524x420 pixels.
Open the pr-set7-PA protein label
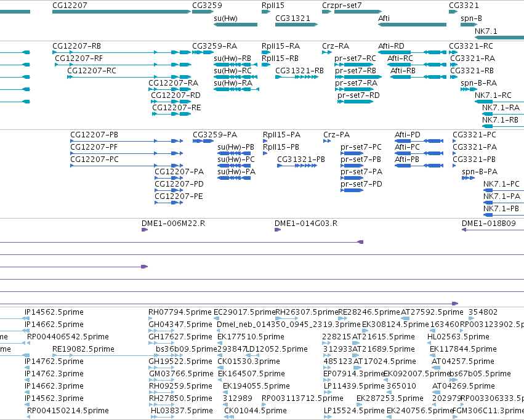(x=361, y=172)
